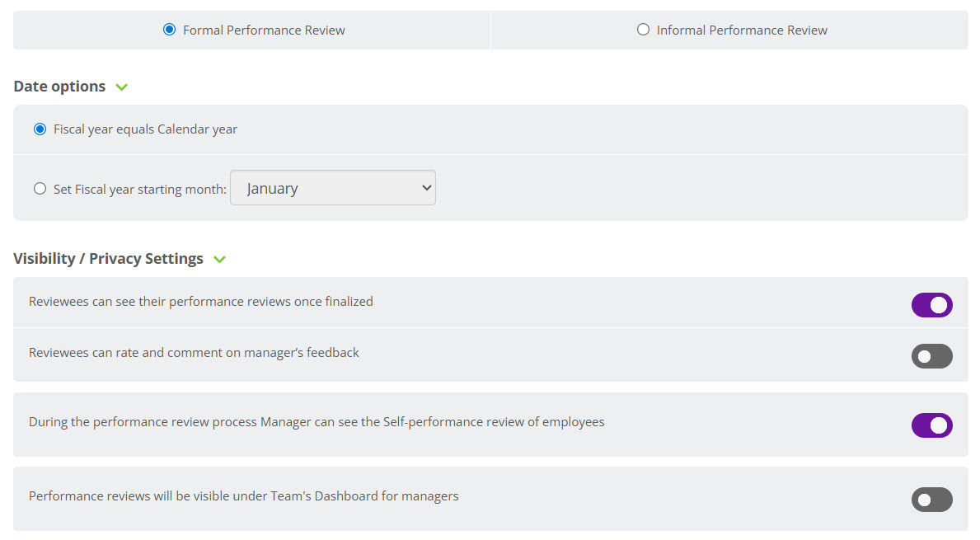
Task: Click Visibility / Privacy Settings section heading
Action: [108, 259]
